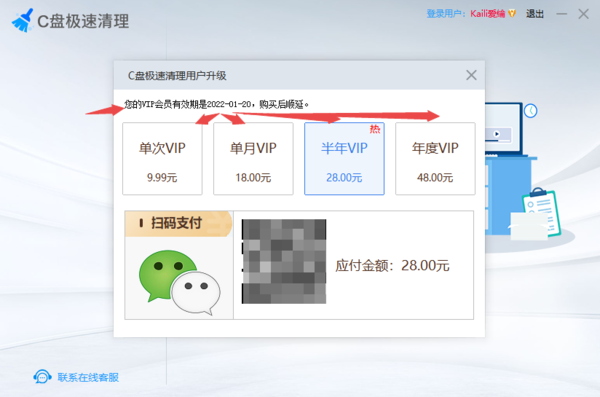Click the C盘极速清理 app title text
The image size is (600, 397).
83,21
